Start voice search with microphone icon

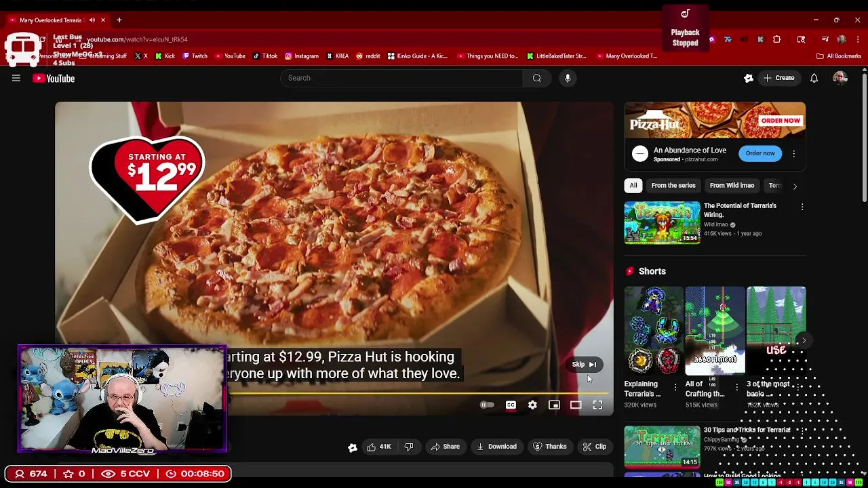568,78
